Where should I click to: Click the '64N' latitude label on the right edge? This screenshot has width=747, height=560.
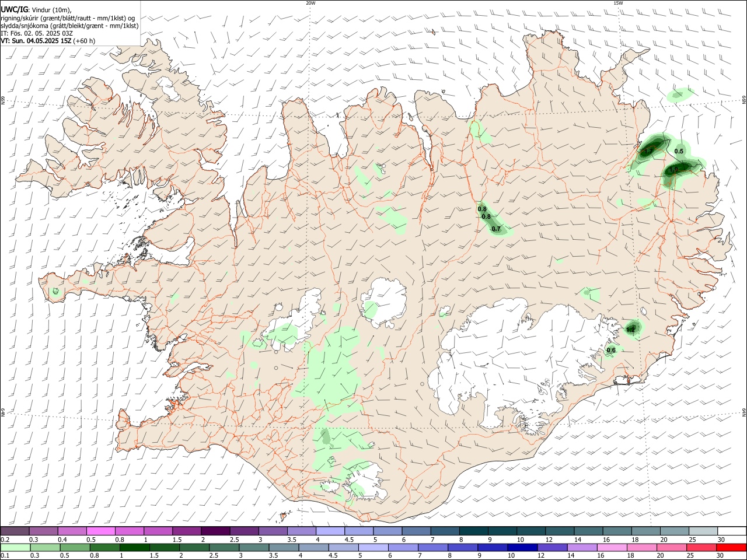click(744, 412)
